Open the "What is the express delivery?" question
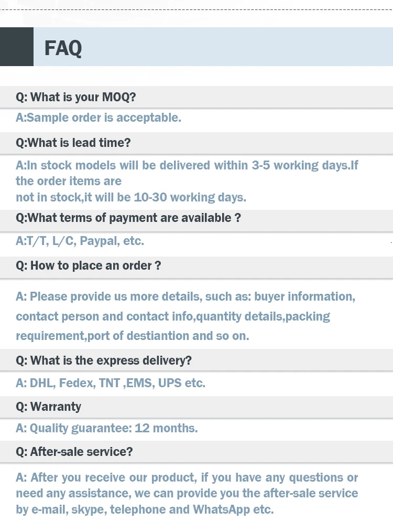Viewport: 393px width, 532px height. click(x=104, y=360)
